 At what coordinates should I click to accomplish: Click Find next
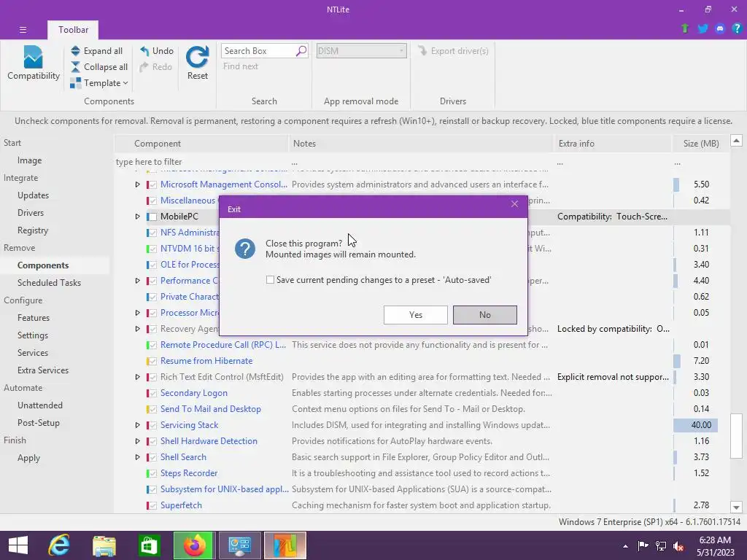click(x=241, y=66)
